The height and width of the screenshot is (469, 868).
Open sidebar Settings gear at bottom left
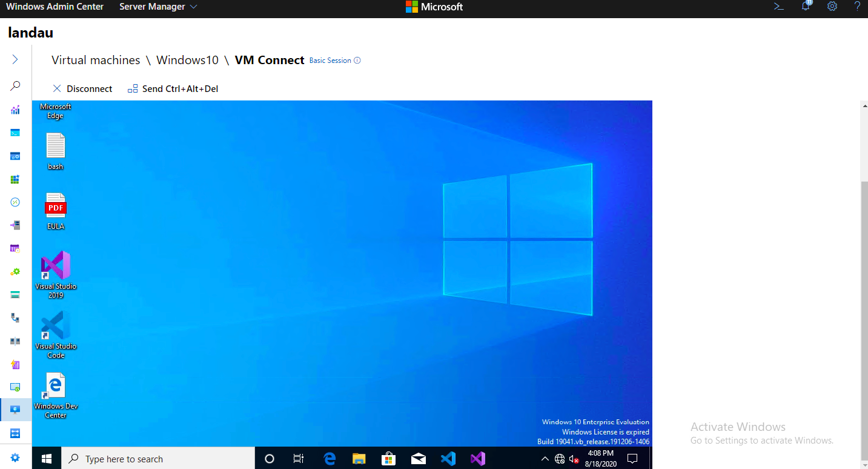pos(15,458)
